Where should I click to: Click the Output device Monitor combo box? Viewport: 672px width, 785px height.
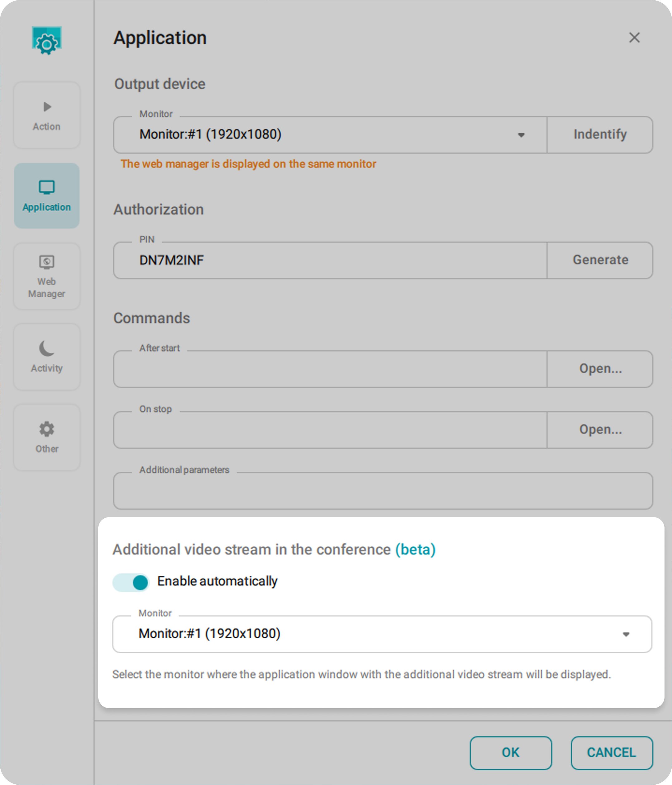[329, 135]
